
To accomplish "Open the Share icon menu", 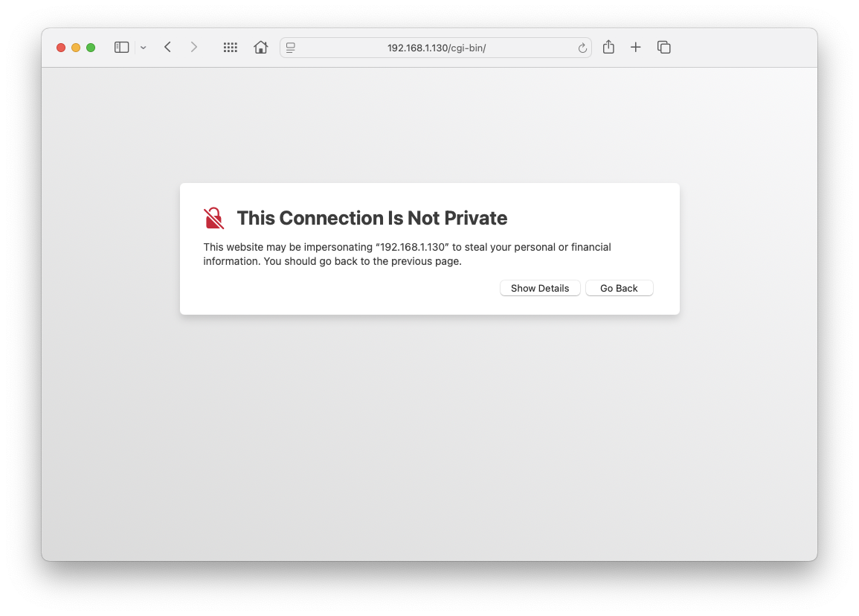I will point(608,47).
